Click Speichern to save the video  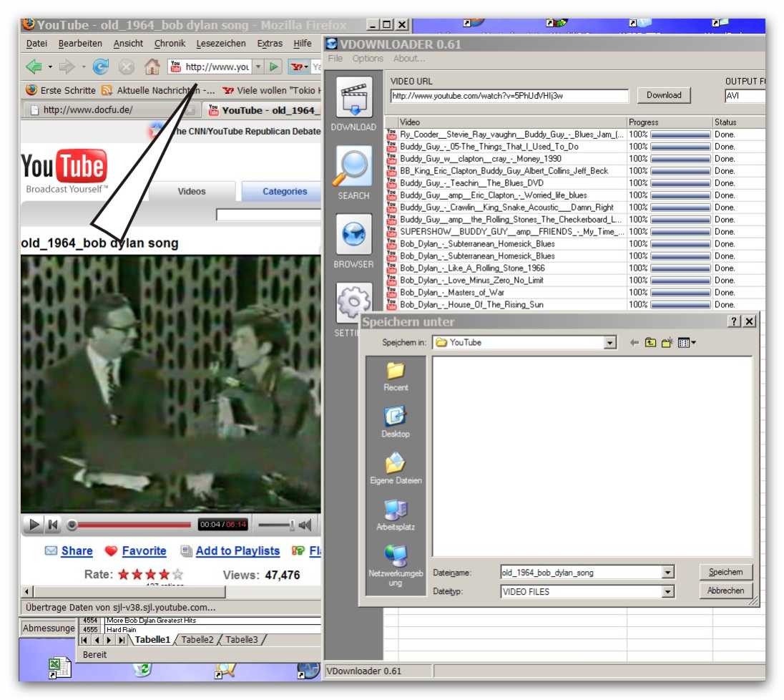point(725,572)
